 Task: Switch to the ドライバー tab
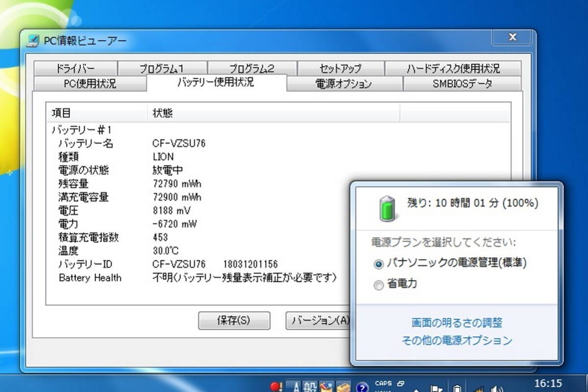click(x=75, y=69)
